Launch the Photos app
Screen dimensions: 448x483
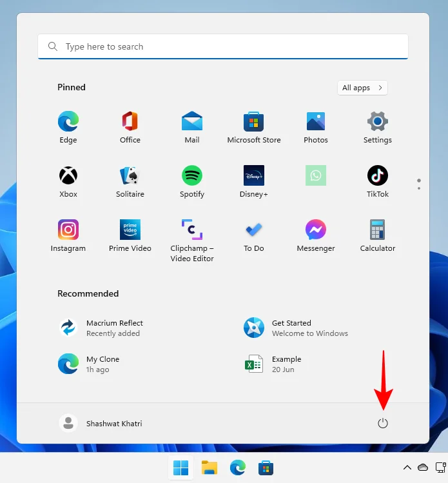[316, 127]
